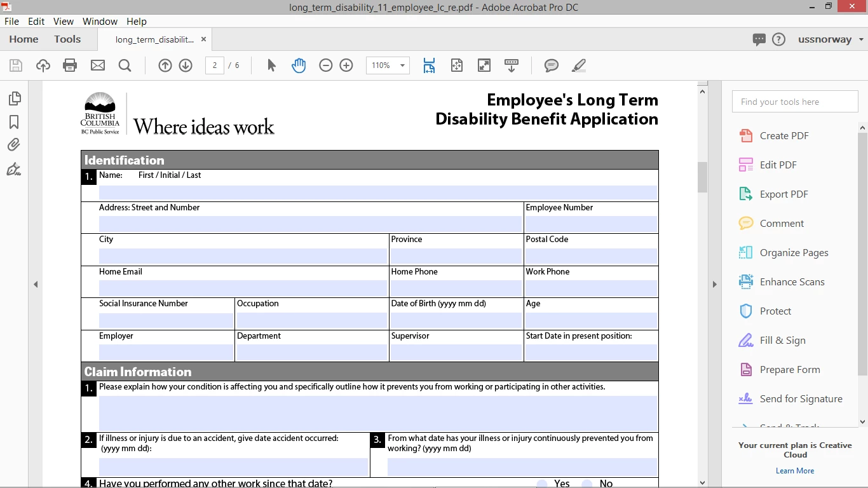Open the Edit menu

pos(36,21)
